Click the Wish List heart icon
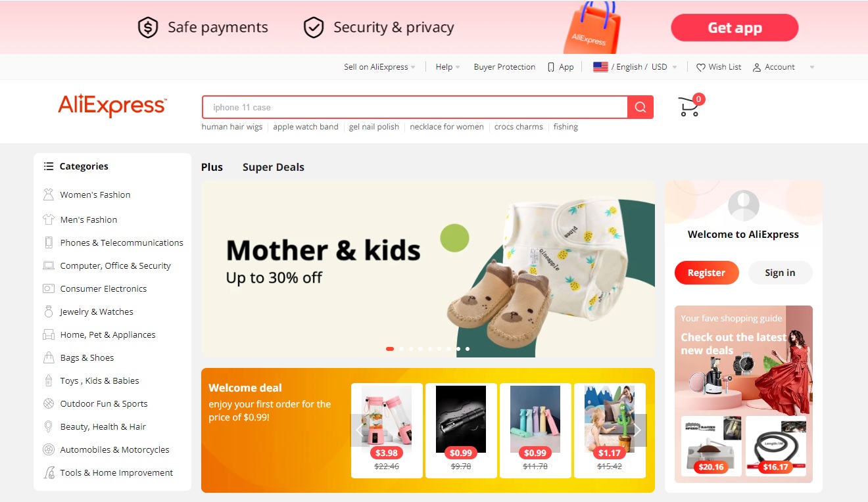Viewport: 868px width, 502px height. click(x=701, y=67)
